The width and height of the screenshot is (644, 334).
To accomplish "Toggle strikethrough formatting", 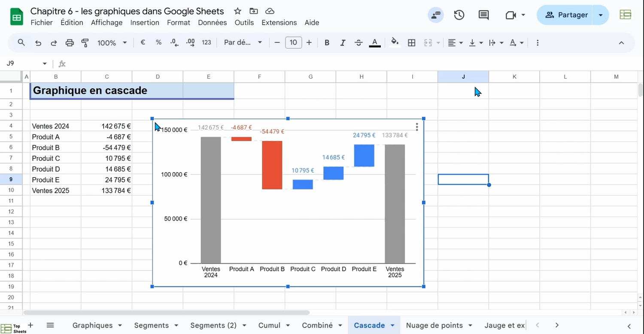I will (358, 43).
